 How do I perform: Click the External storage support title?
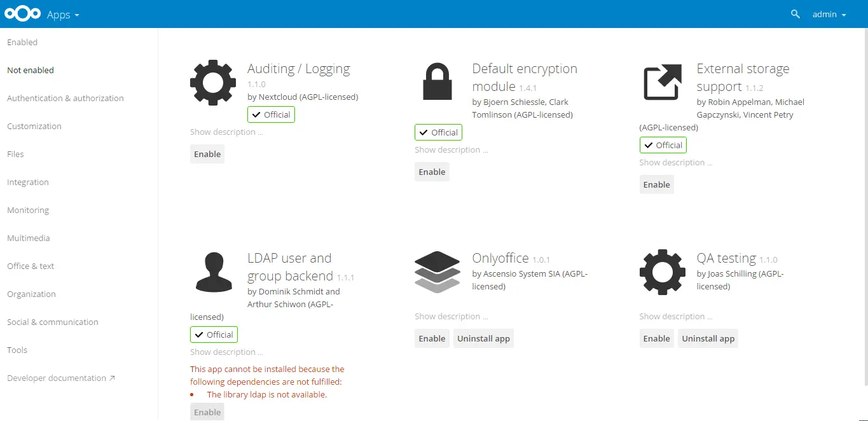click(743, 78)
